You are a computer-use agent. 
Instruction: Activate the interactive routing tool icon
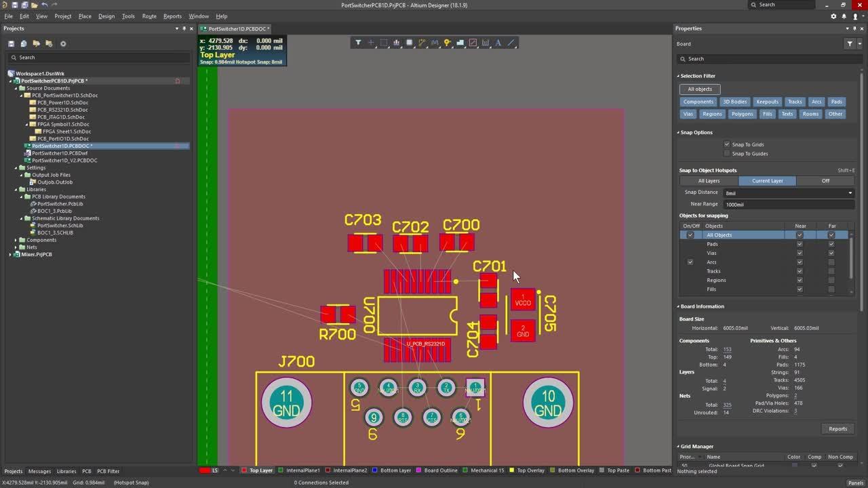(422, 43)
